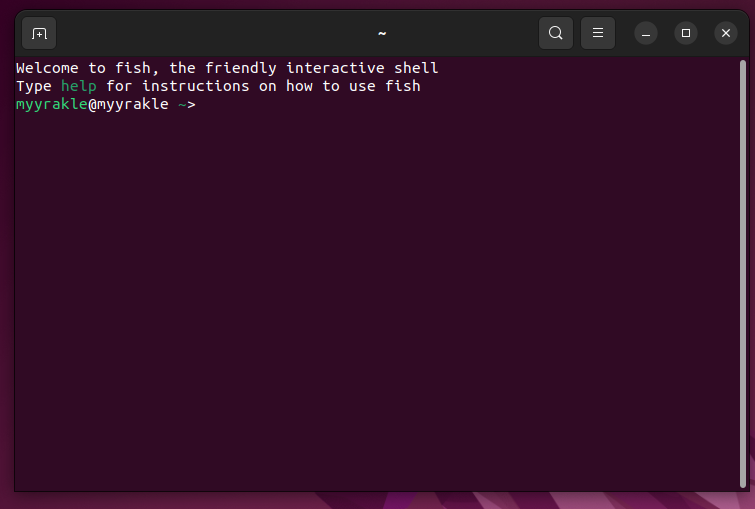Viewport: 755px width, 509px height.
Task: Open the terminal search tool
Action: click(x=556, y=33)
